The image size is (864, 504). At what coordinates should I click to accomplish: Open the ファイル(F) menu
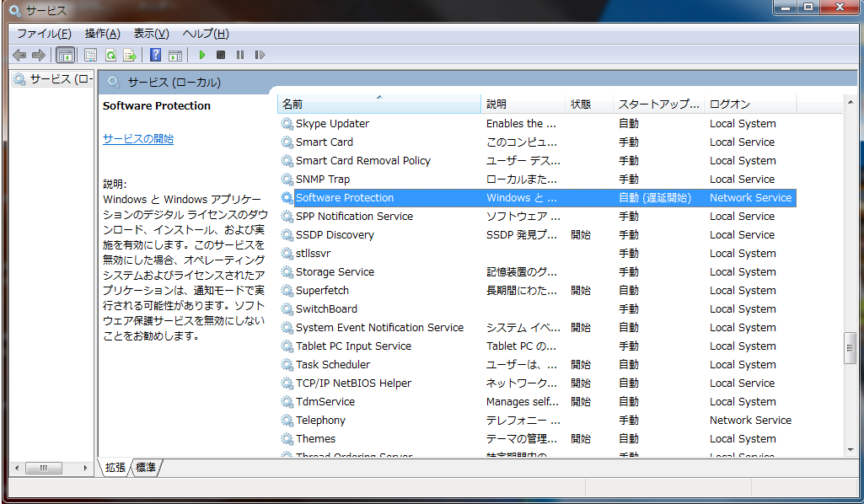click(44, 34)
